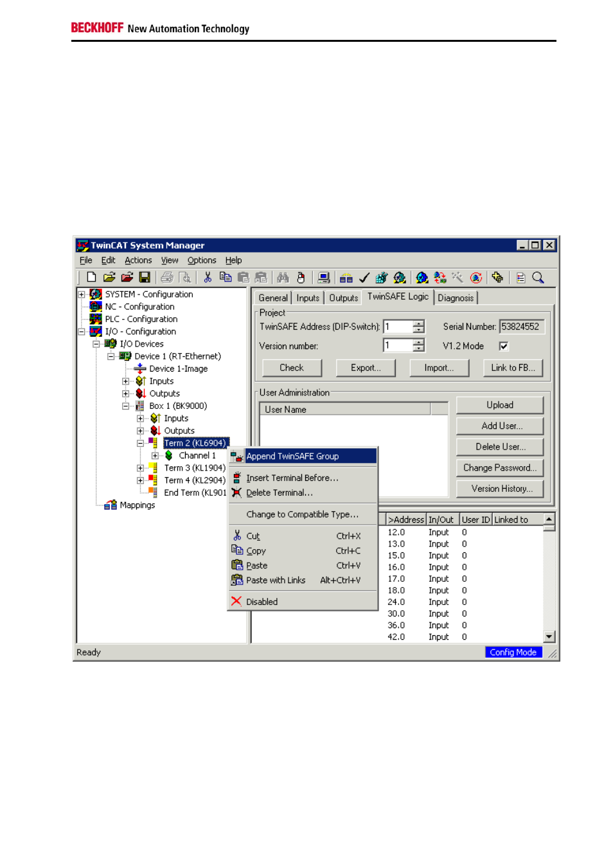Collapse the Device 1 (RT-Ethernet) node
Screen dimensions: 613x868
pos(111,356)
